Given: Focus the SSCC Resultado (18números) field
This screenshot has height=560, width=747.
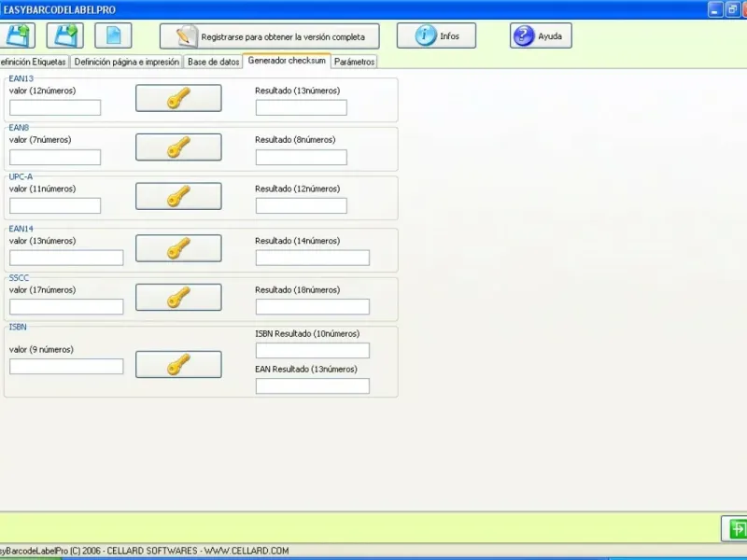Looking at the screenshot, I should click(x=313, y=307).
